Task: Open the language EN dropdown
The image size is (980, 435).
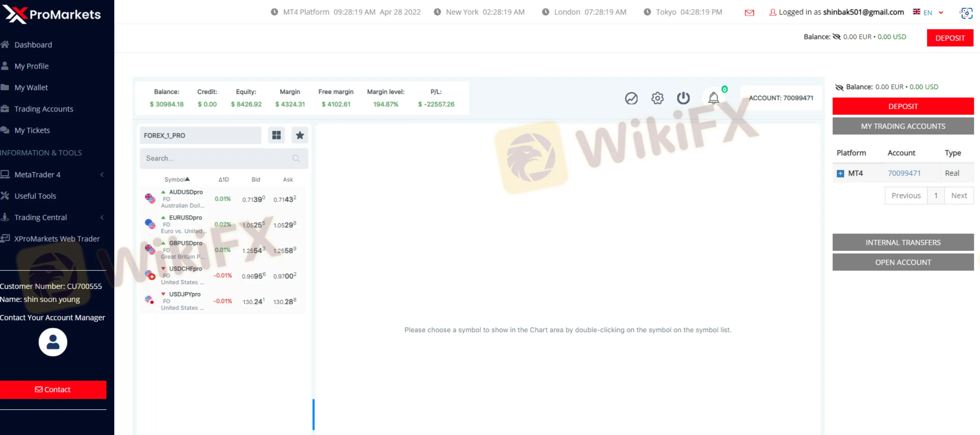Action: [928, 12]
